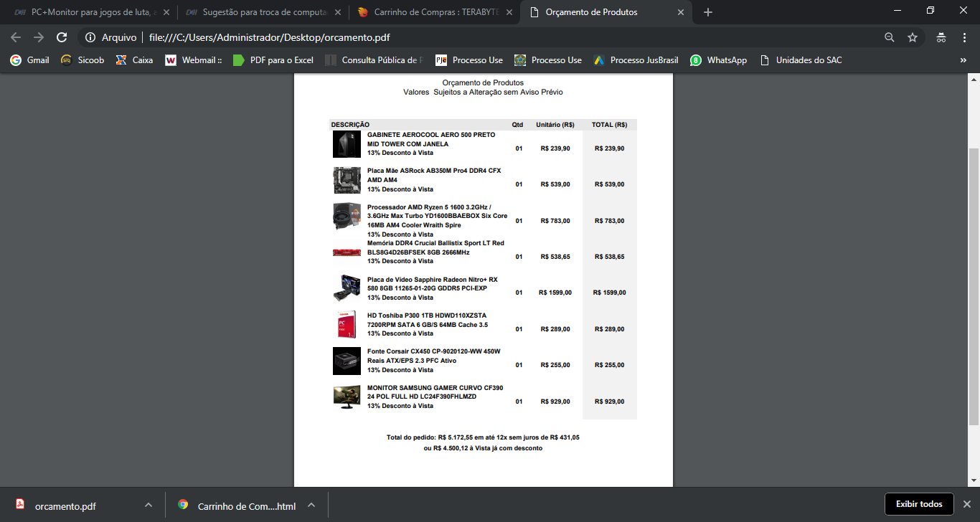
Task: Click Exibir todos downloads button
Action: tap(919, 504)
